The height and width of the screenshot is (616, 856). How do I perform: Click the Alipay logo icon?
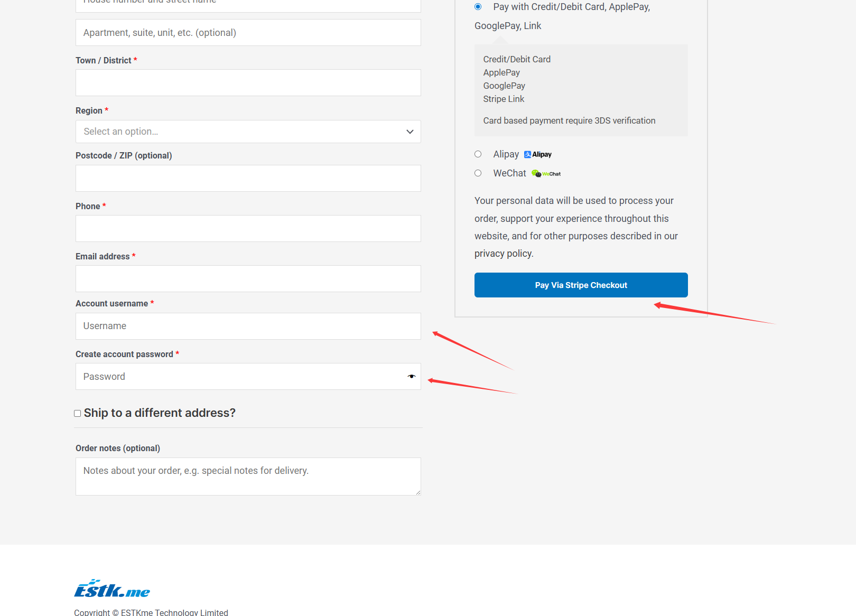(537, 154)
